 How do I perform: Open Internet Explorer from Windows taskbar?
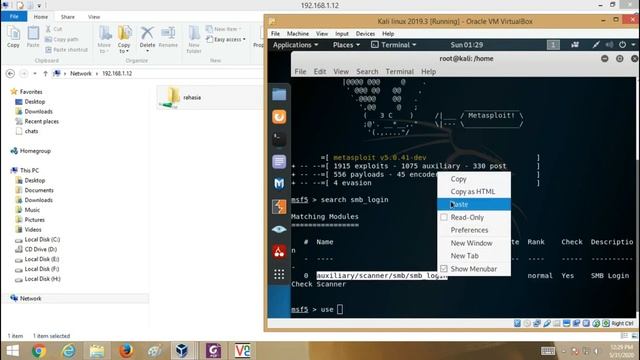tap(68, 351)
